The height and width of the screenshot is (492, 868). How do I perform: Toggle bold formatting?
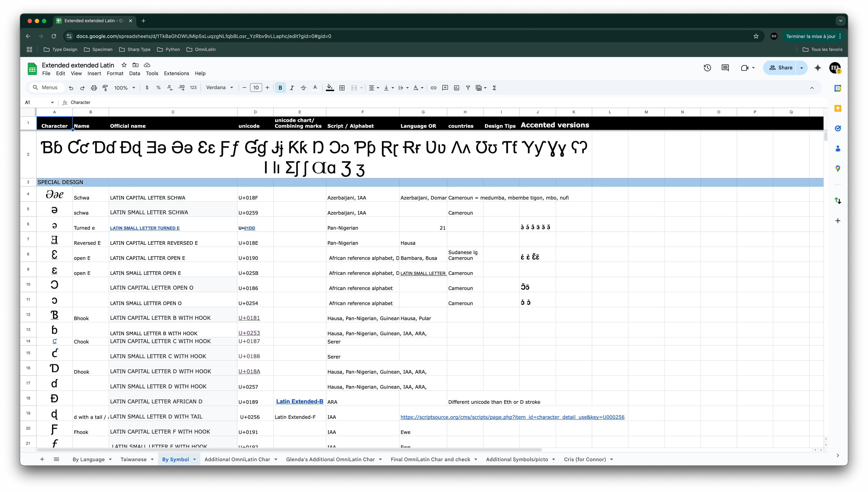point(280,88)
